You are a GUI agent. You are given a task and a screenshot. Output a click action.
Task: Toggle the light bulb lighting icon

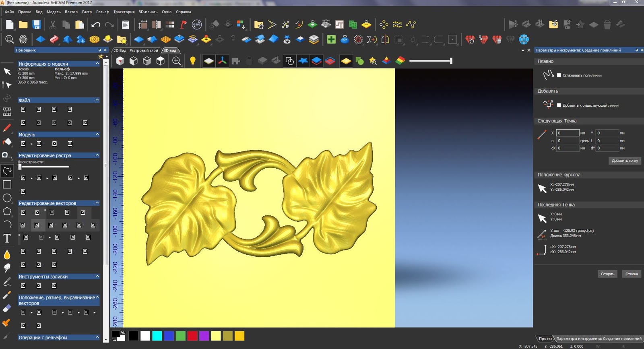tap(193, 61)
